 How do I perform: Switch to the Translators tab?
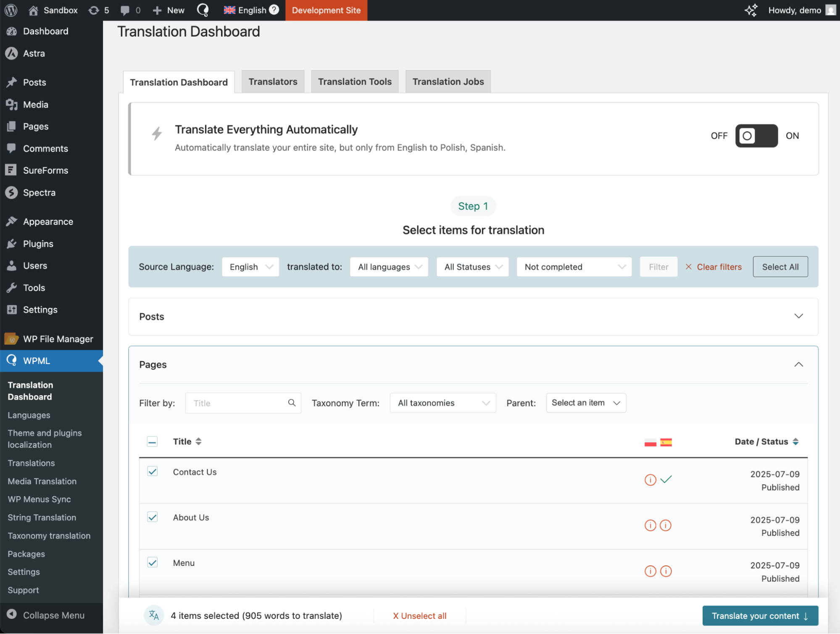pyautogui.click(x=273, y=82)
